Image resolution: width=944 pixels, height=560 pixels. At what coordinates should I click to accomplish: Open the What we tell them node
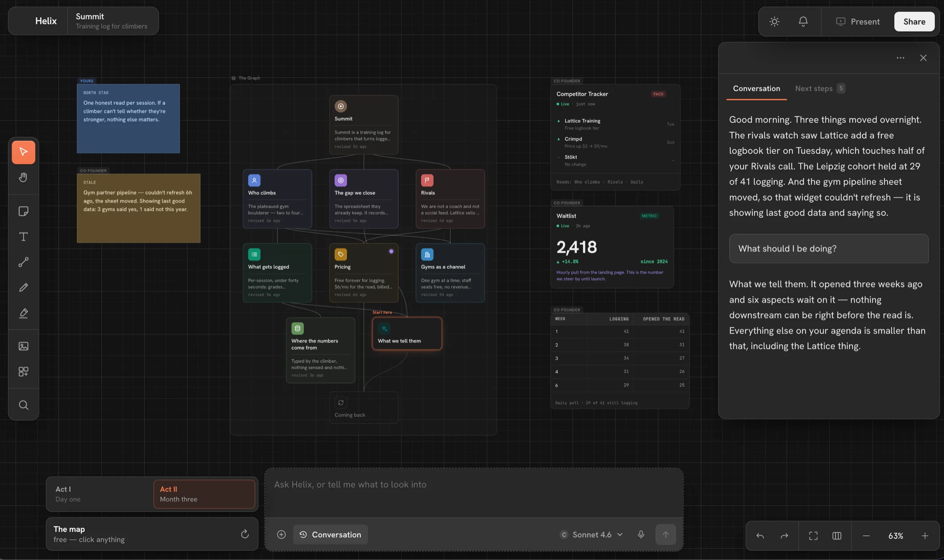pos(407,333)
